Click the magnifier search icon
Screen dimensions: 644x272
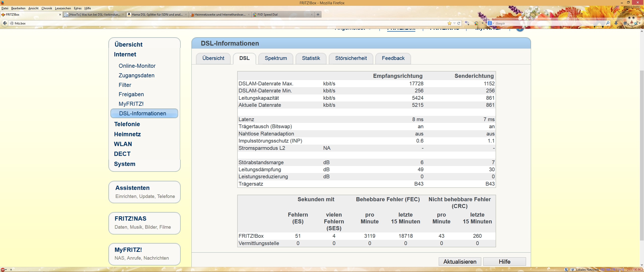point(608,23)
